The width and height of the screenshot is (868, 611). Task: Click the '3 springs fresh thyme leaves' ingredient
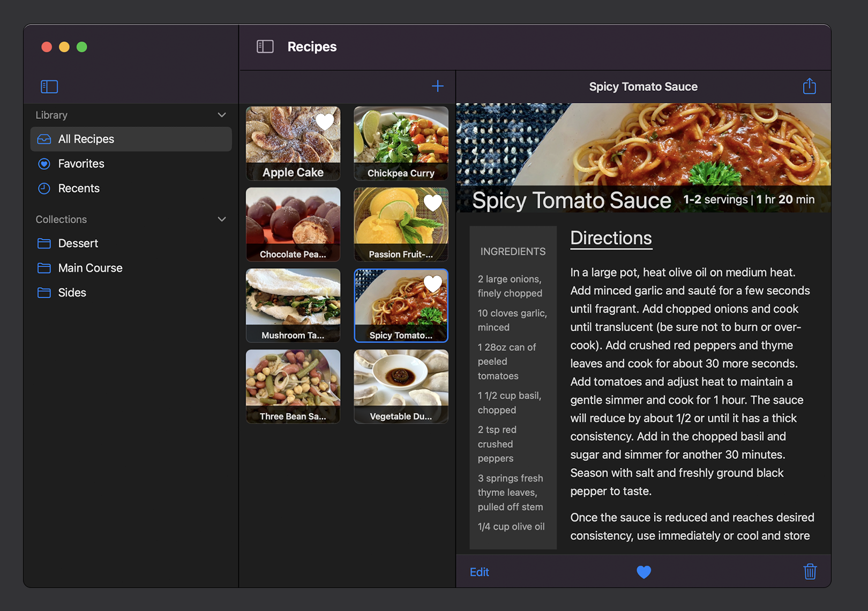pyautogui.click(x=511, y=492)
